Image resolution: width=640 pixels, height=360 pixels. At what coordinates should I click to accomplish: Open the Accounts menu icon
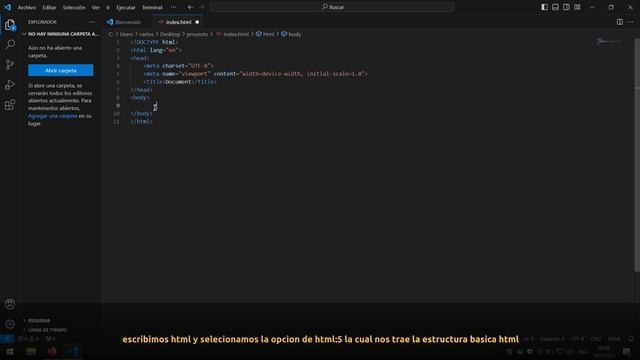pos(10,304)
